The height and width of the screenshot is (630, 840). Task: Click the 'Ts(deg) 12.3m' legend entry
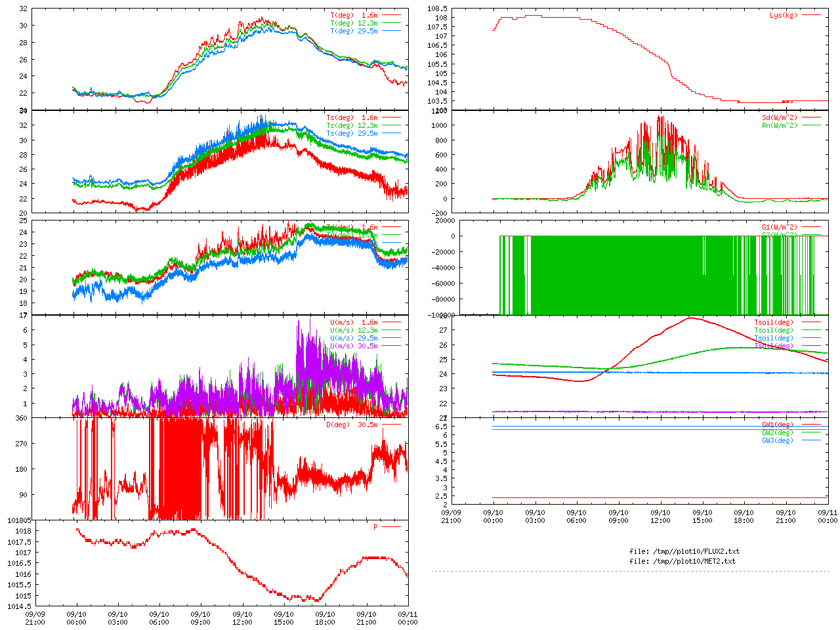[x=352, y=125]
